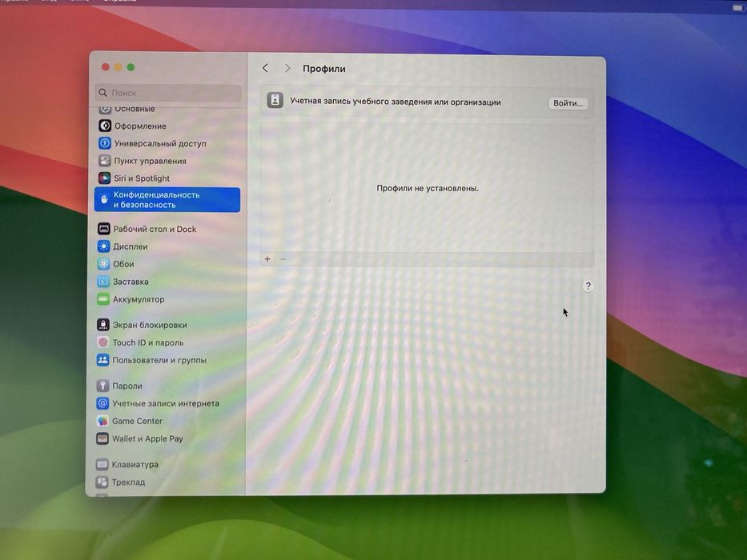Click the minus remove profile button
Viewport: 747px width, 560px height.
(x=283, y=259)
